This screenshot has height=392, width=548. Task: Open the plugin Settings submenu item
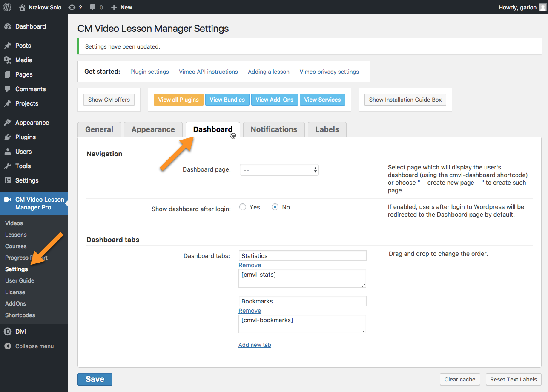point(17,269)
